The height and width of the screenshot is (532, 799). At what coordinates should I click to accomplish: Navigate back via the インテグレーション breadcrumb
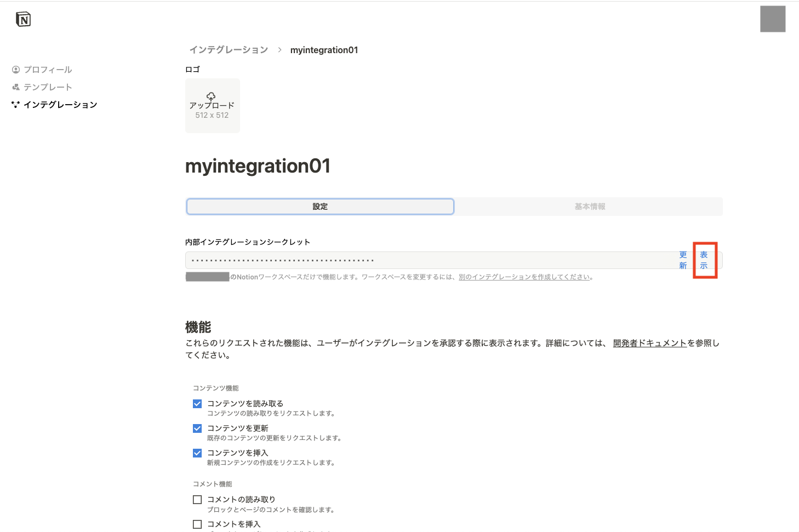tap(229, 49)
